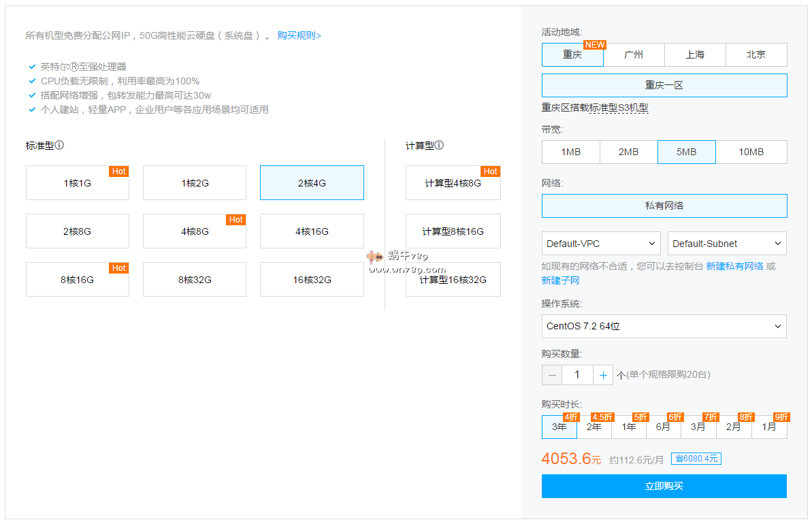Select 计算型4核8G compute instance
The width and height of the screenshot is (812, 524).
(453, 183)
